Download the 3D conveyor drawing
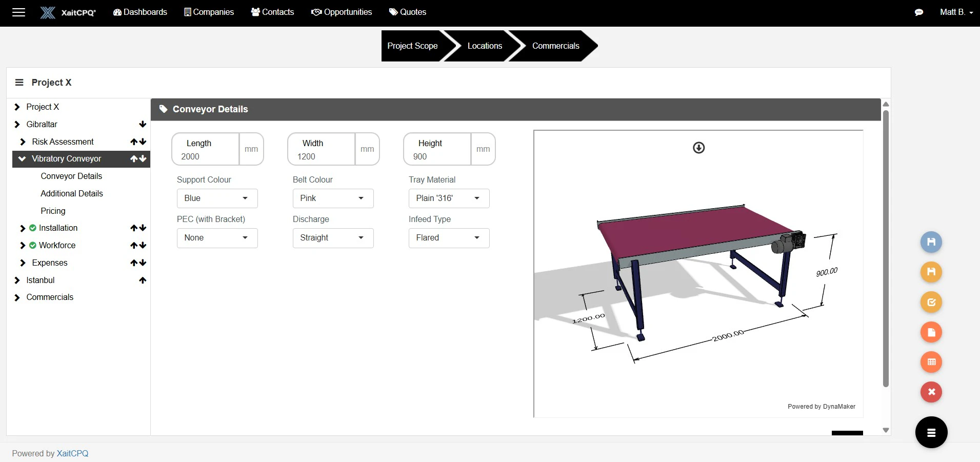 pos(698,147)
